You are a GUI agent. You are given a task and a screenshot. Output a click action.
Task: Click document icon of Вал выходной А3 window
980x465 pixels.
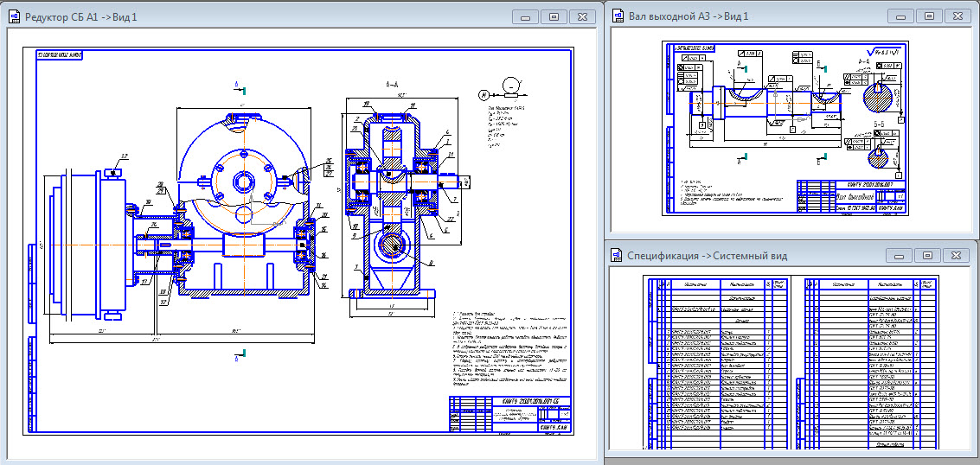point(618,16)
